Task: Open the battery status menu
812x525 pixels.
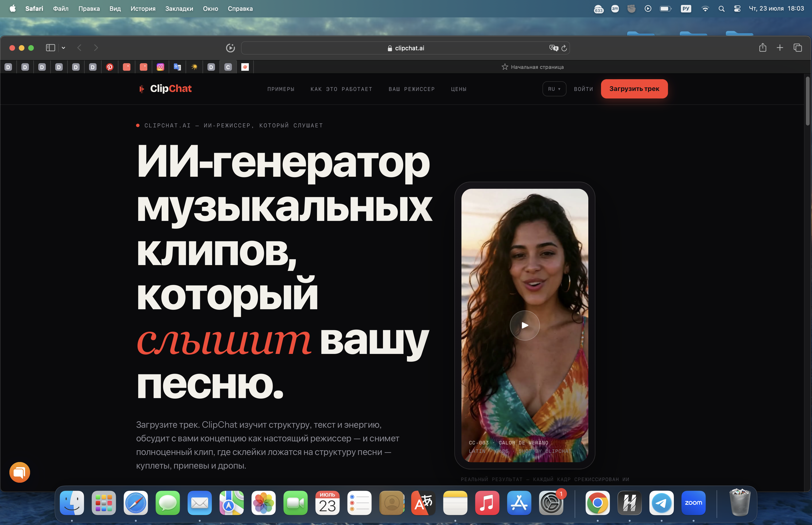Action: pos(665,8)
